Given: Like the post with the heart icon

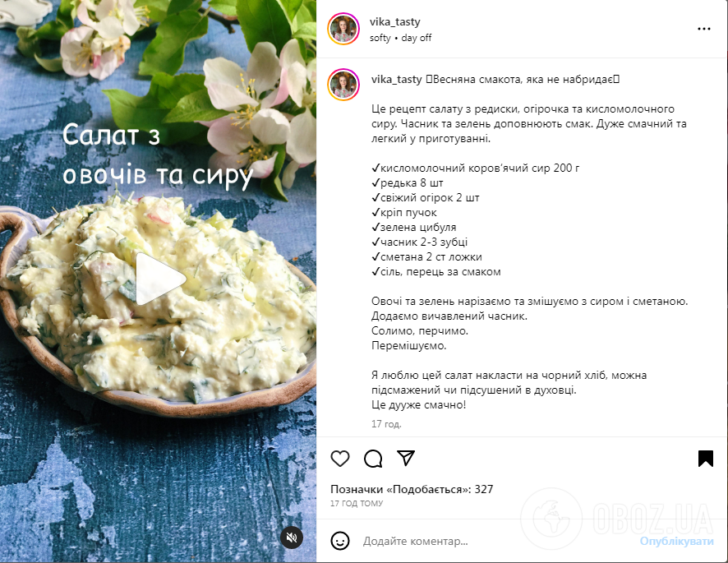Looking at the screenshot, I should point(340,459).
